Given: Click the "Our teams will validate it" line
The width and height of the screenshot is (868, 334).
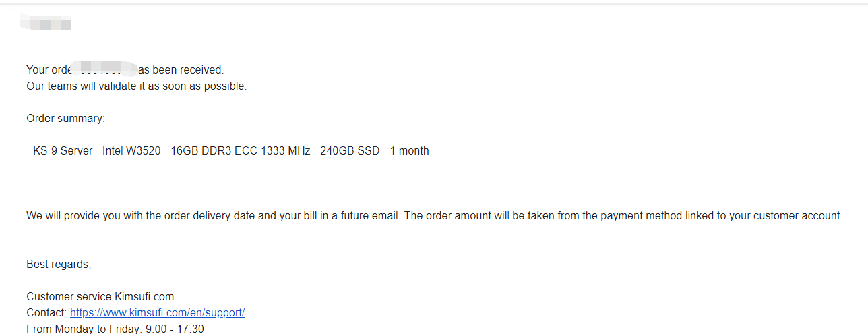Looking at the screenshot, I should pyautogui.click(x=136, y=86).
